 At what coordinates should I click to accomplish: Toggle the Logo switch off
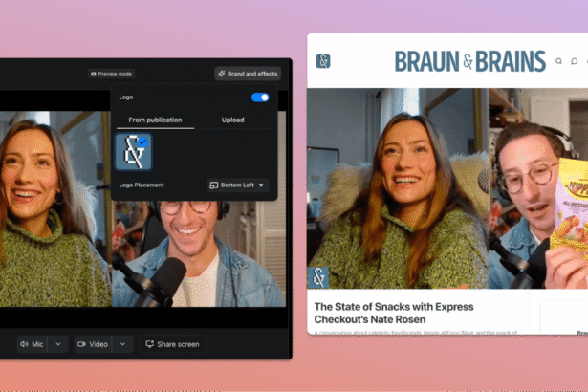click(259, 98)
